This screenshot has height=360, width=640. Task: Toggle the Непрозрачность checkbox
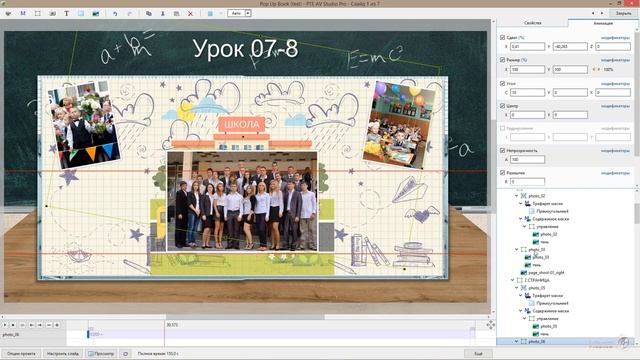click(x=502, y=150)
